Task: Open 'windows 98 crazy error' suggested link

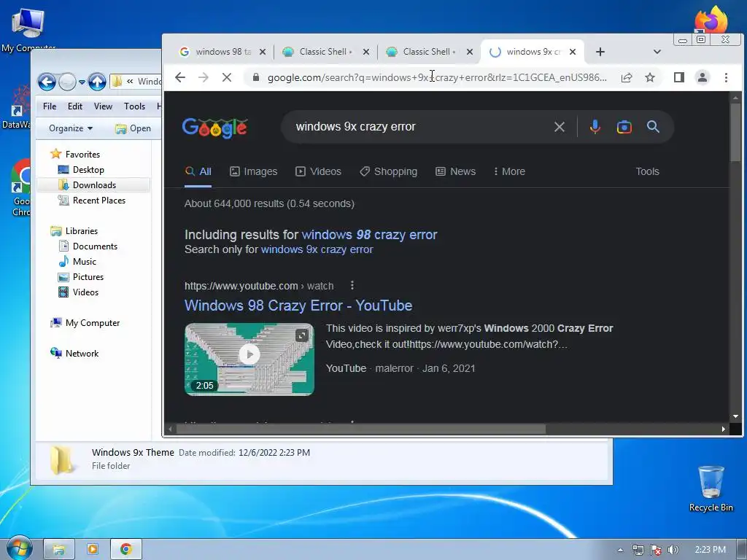Action: pos(369,235)
